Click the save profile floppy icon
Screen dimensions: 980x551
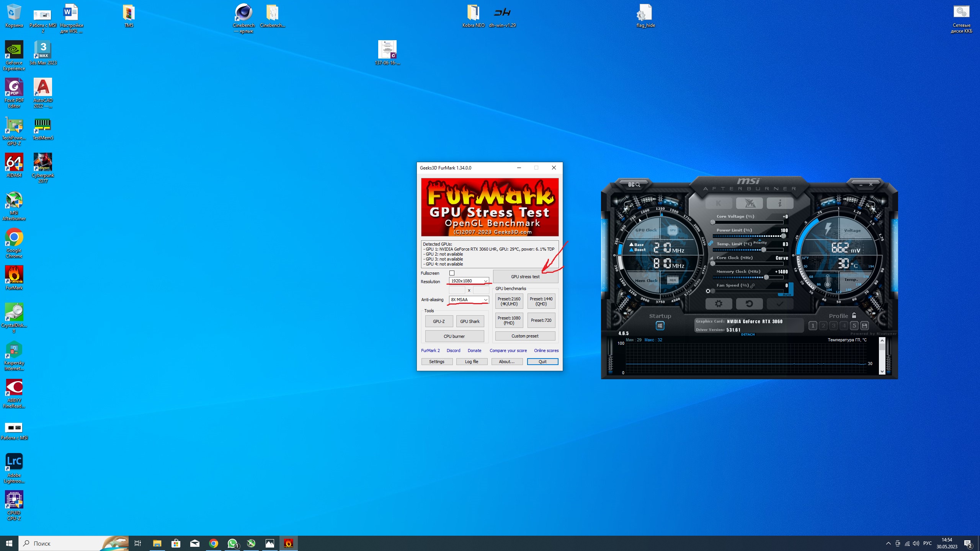864,326
